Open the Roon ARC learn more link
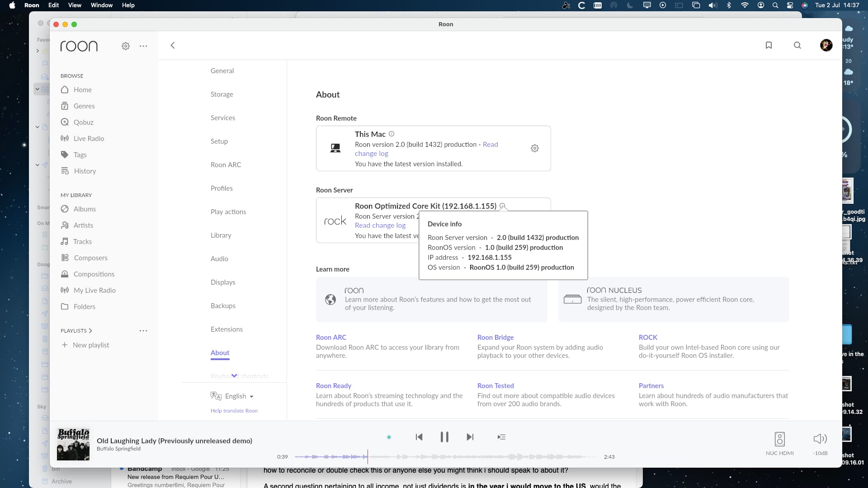Viewport: 868px width, 488px height. coord(331,337)
